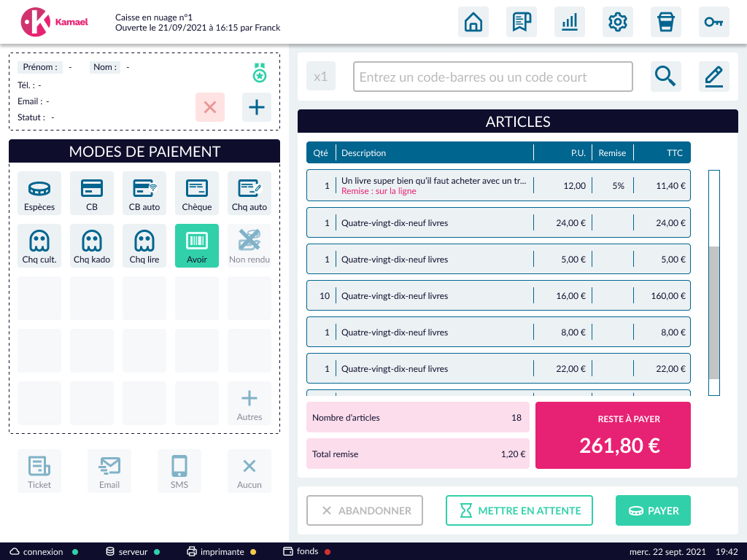The height and width of the screenshot is (560, 747).
Task: Choose Ticket as receipt option
Action: [x=39, y=471]
